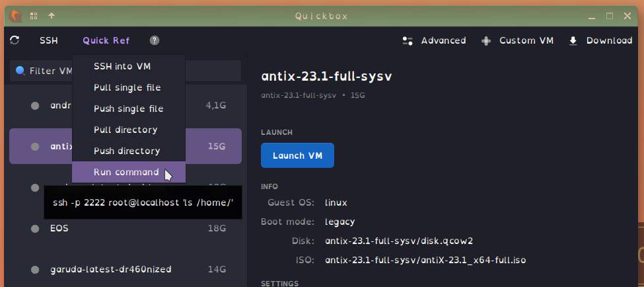Click the Custom VM plus icon

click(x=486, y=40)
